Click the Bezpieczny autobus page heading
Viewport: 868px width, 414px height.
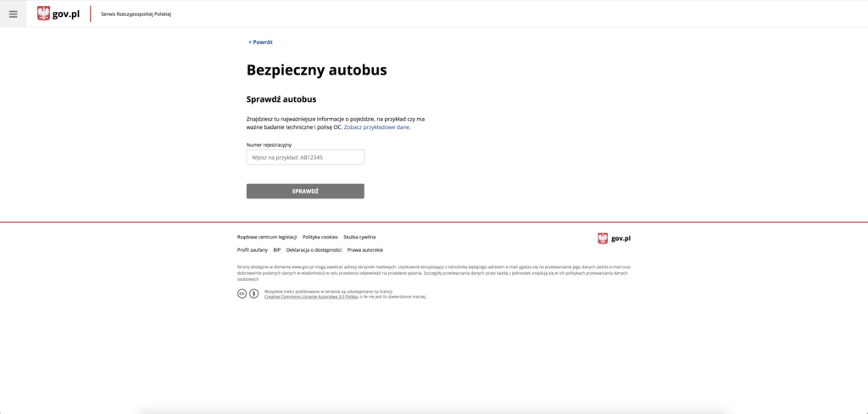[317, 70]
